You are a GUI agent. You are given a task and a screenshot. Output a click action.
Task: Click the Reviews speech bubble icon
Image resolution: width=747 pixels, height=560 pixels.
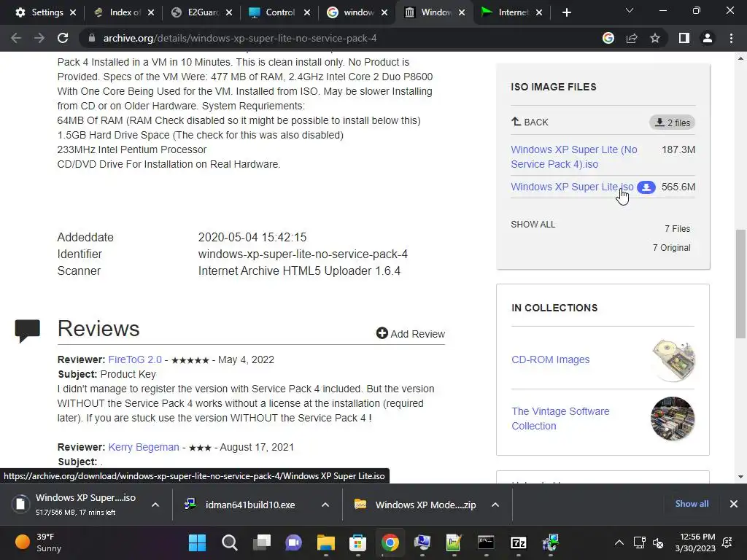(x=27, y=330)
